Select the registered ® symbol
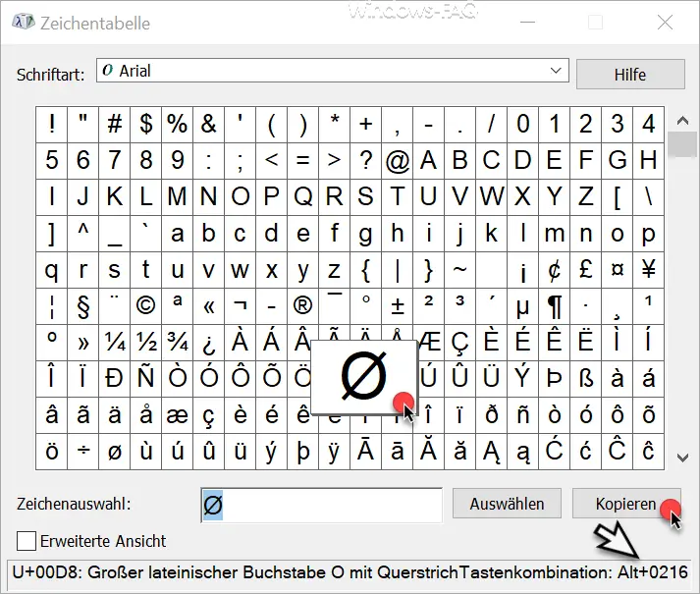Viewport: 700px width, 594px height. pyautogui.click(x=303, y=306)
